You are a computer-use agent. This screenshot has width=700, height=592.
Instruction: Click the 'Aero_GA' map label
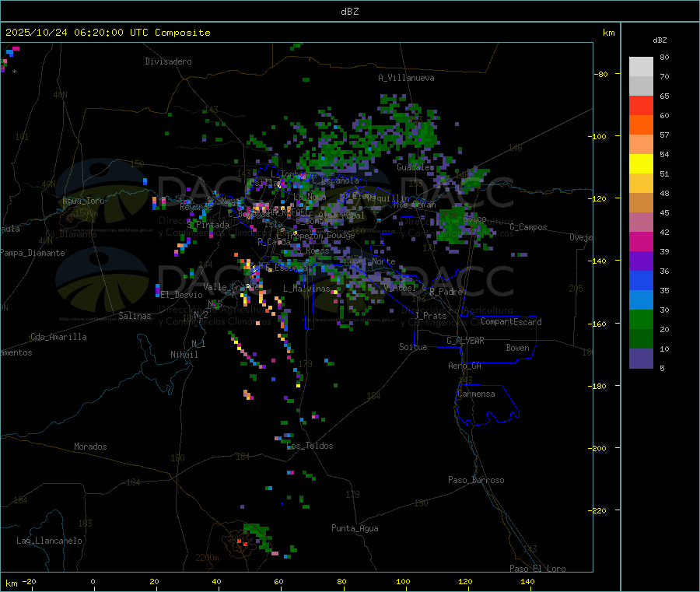[x=465, y=366]
